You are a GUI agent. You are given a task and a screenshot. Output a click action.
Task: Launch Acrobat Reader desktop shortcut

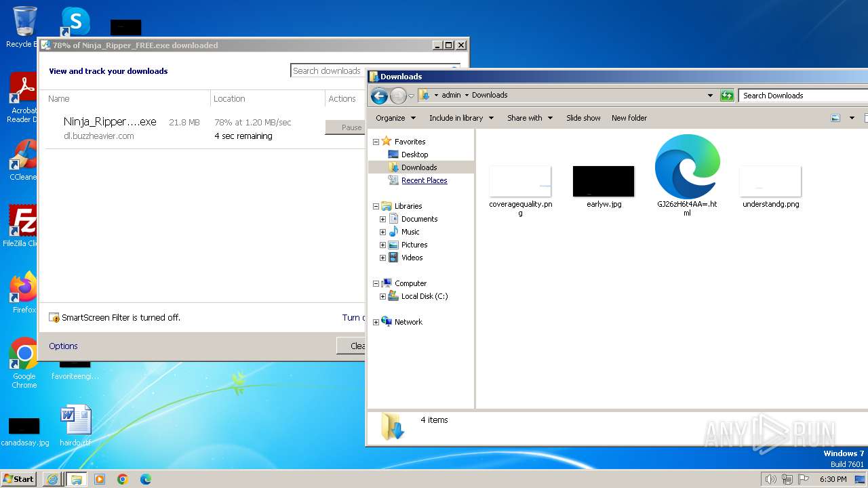click(23, 98)
